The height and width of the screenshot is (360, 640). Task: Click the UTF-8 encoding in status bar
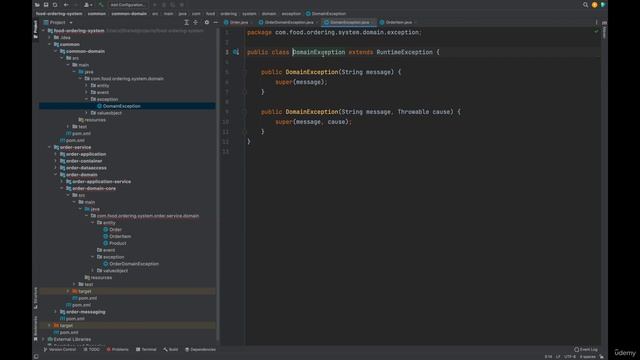pos(570,356)
